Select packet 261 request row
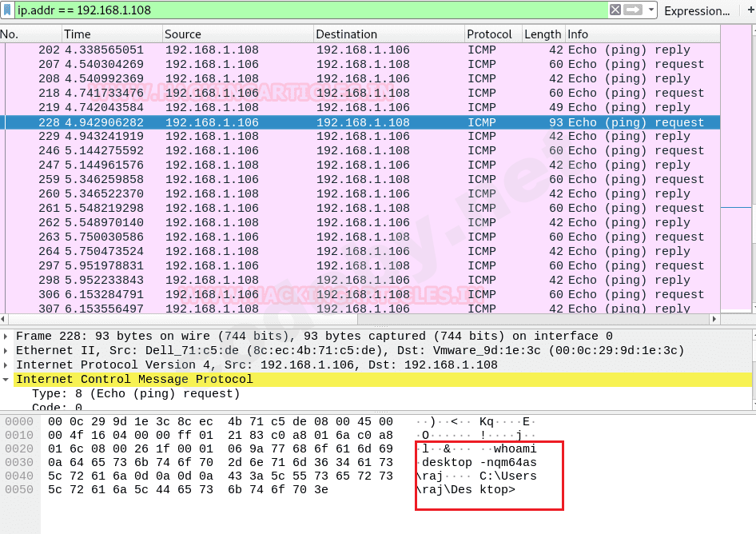This screenshot has height=534, width=756. pos(361,209)
